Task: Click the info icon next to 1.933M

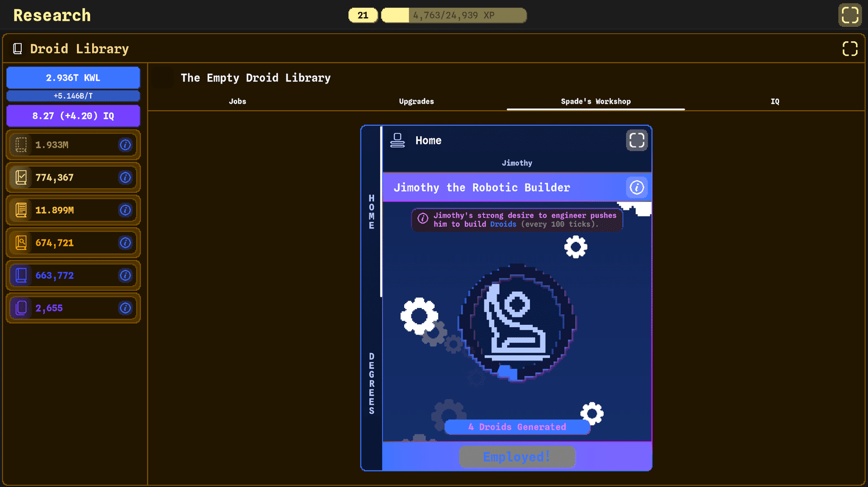Action: pos(125,145)
